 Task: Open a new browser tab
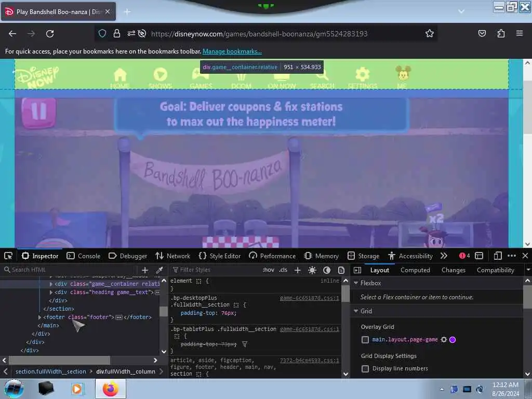pos(127,12)
